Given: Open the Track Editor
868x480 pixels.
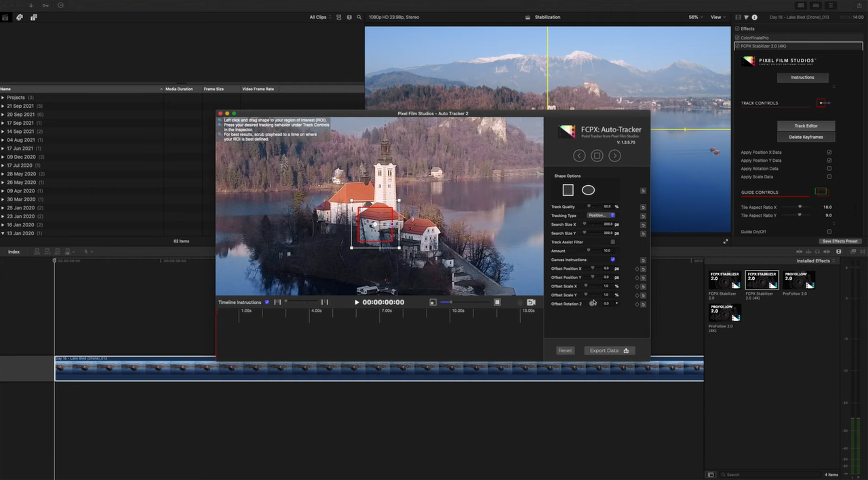Looking at the screenshot, I should (x=806, y=126).
